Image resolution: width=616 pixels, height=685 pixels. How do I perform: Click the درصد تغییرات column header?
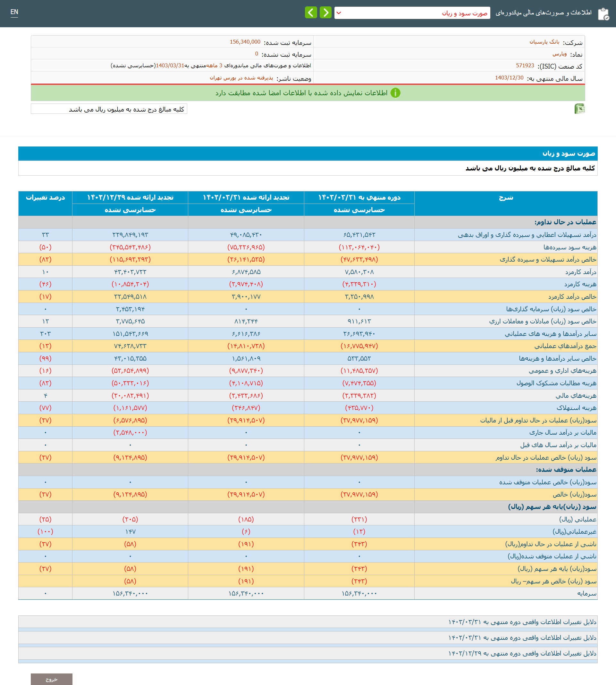point(45,203)
